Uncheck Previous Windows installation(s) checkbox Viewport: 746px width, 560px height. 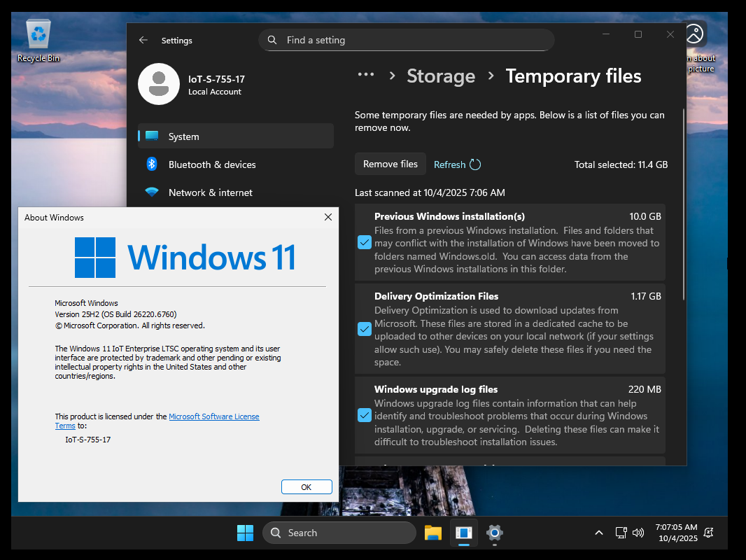365,243
